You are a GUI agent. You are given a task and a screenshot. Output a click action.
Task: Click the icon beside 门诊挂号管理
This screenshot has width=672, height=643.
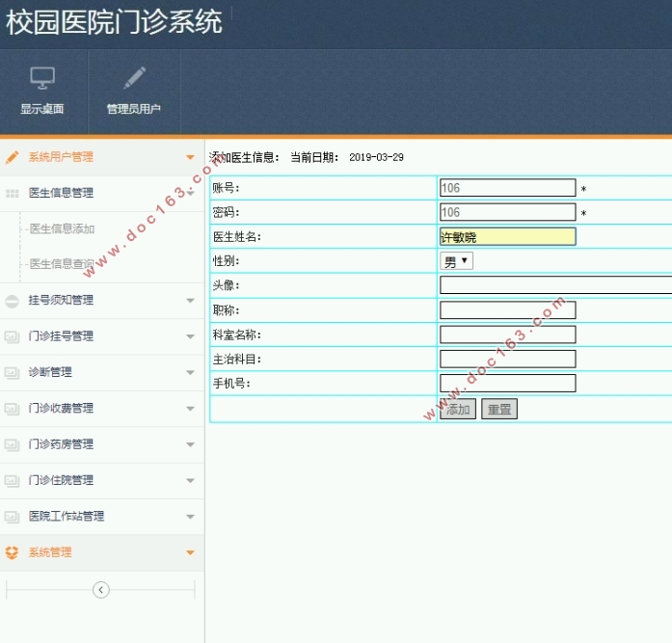(12, 337)
